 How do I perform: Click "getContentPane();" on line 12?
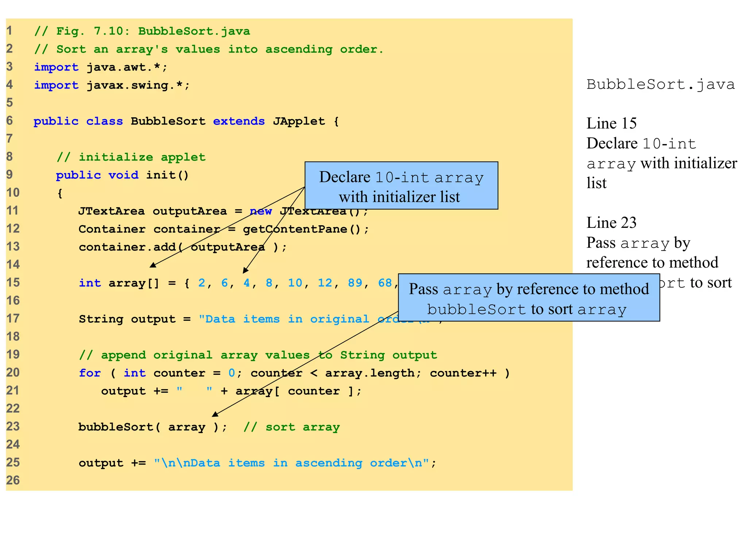(306, 229)
